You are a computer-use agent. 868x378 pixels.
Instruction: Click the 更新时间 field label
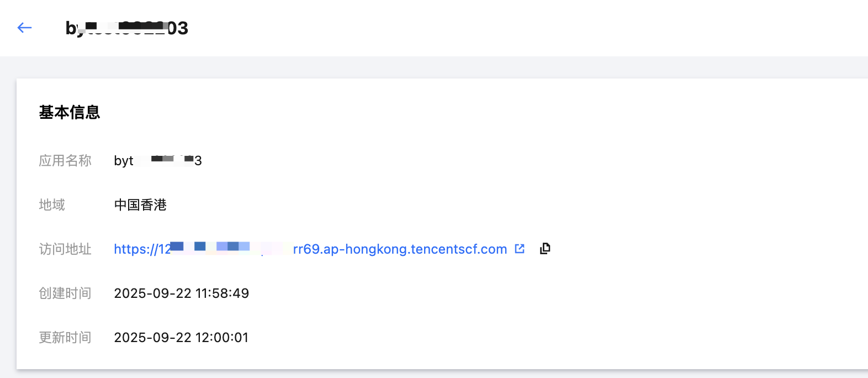click(x=65, y=338)
